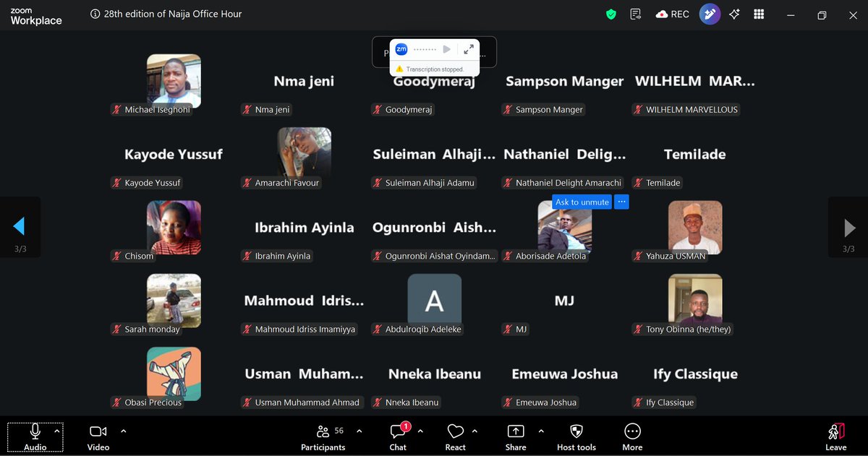The width and height of the screenshot is (868, 456).
Task: Click the green encryption shield icon
Action: [611, 14]
